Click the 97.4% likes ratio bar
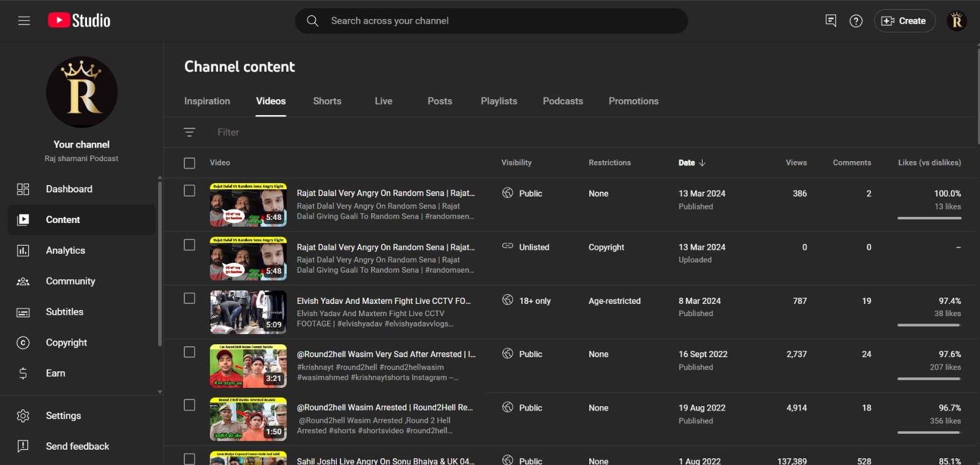This screenshot has width=980, height=465. [929, 325]
